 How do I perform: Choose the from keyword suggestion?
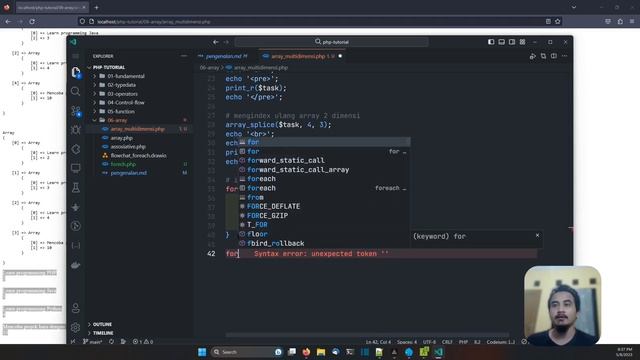pos(324,197)
